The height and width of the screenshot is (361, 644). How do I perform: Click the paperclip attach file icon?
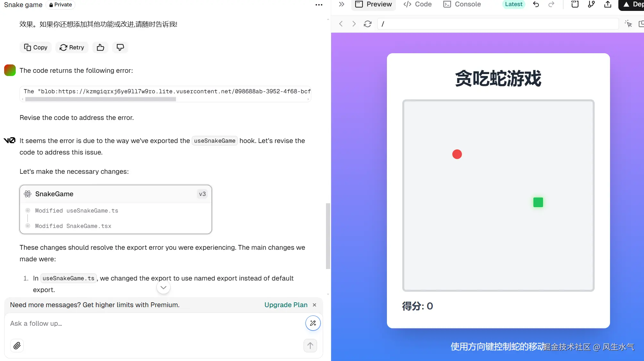(17, 346)
